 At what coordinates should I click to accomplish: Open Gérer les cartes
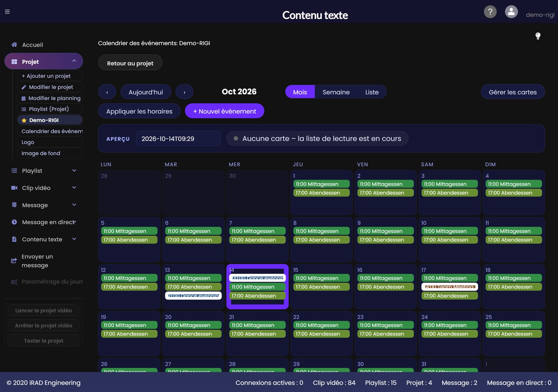(513, 92)
